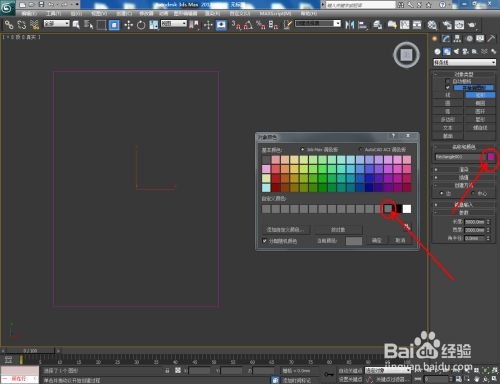Activate the Bind to Space Warp tool
The image size is (500, 384).
(34, 25)
